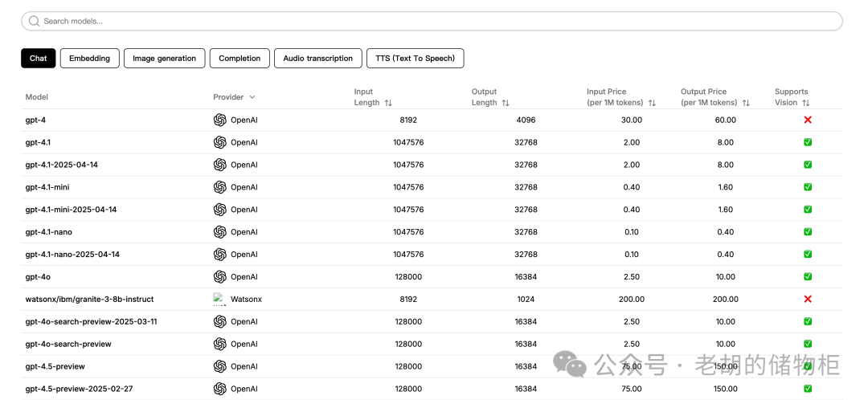Image resolution: width=868 pixels, height=400 pixels.
Task: Click OpenAI logo in gpt-4 row
Action: click(219, 120)
